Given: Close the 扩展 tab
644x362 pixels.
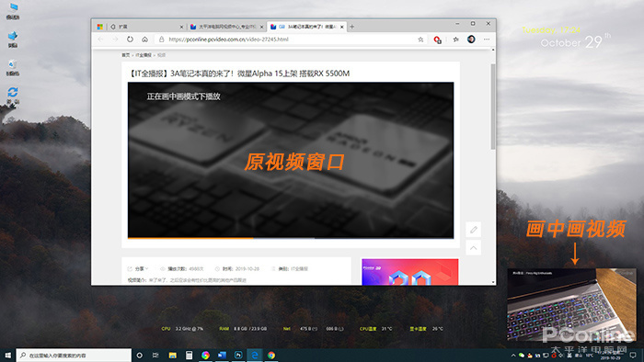Looking at the screenshot, I should pyautogui.click(x=181, y=27).
